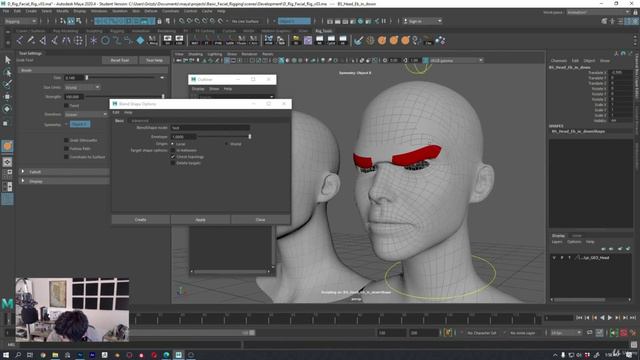Click the loop playback icon in range bar
The width and height of the screenshot is (640, 360).
[x=589, y=333]
